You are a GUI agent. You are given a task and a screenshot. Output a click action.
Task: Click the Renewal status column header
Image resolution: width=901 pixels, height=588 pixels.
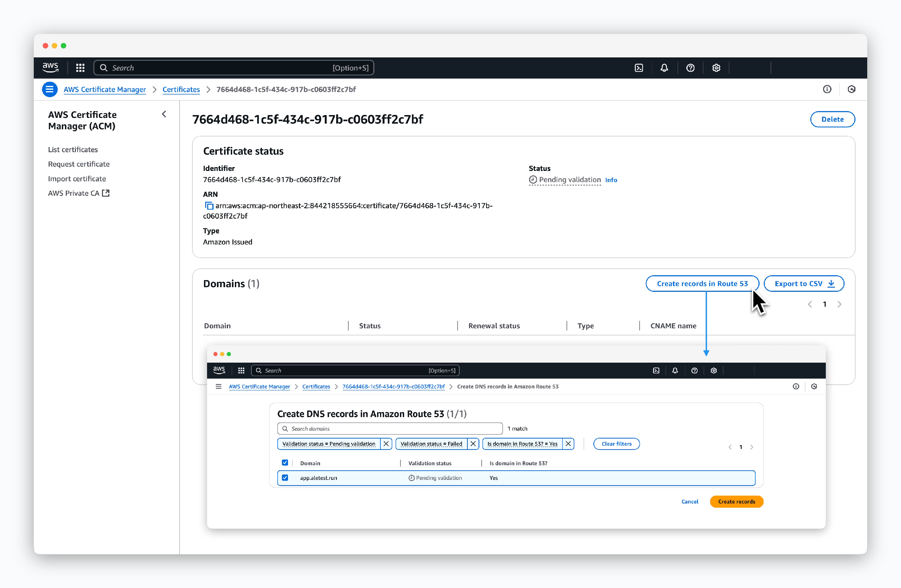click(494, 326)
